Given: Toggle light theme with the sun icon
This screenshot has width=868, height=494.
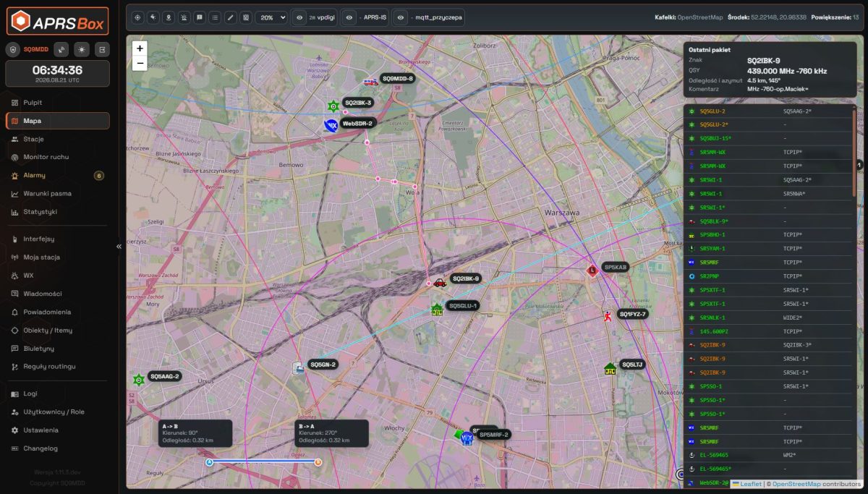Looking at the screenshot, I should click(x=82, y=49).
